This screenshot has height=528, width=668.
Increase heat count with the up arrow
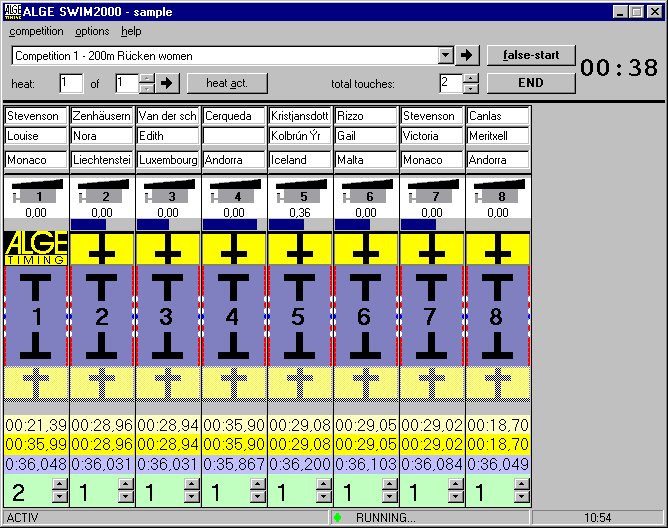tap(147, 78)
